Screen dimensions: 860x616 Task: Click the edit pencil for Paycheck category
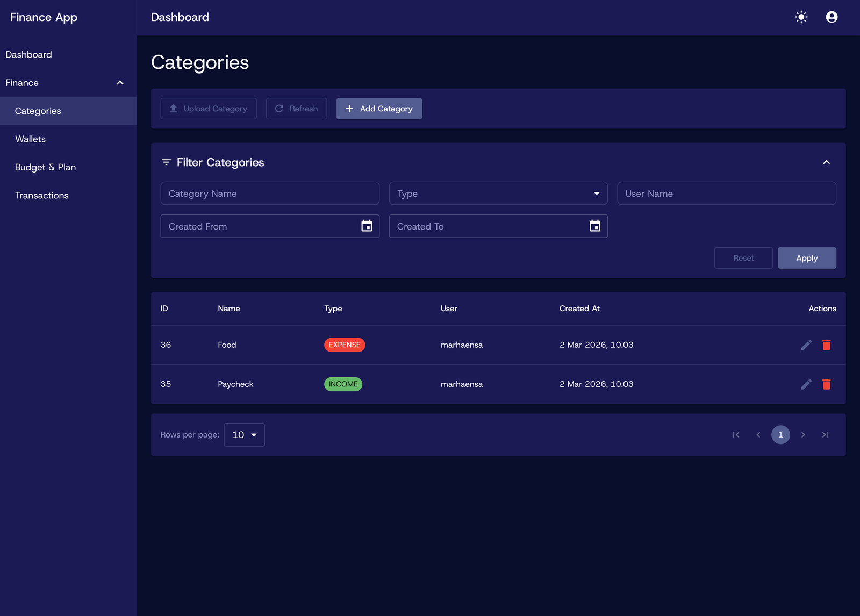(806, 384)
